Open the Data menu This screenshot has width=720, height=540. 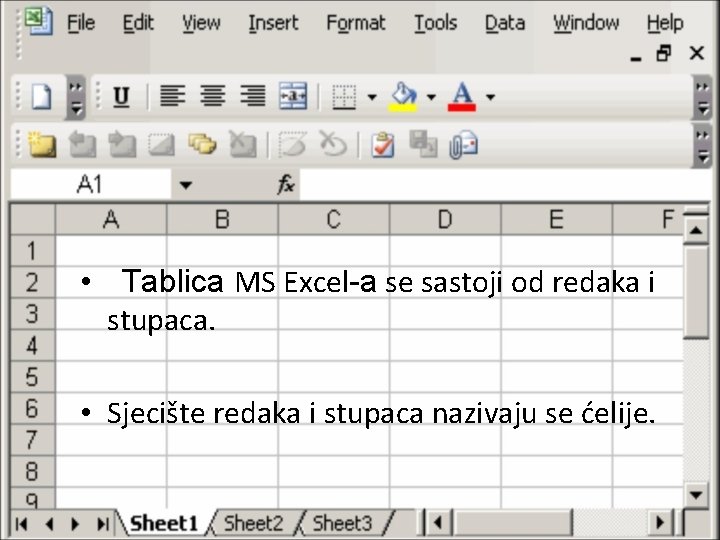[x=505, y=23]
